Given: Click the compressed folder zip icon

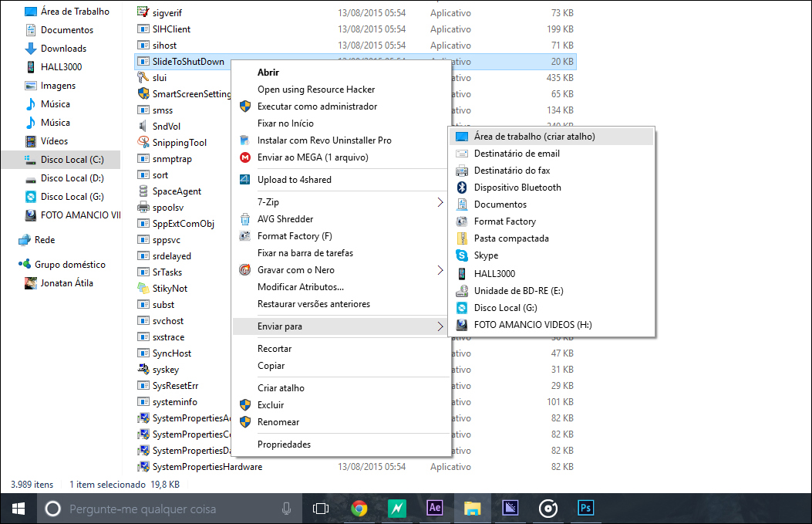Looking at the screenshot, I should click(461, 238).
